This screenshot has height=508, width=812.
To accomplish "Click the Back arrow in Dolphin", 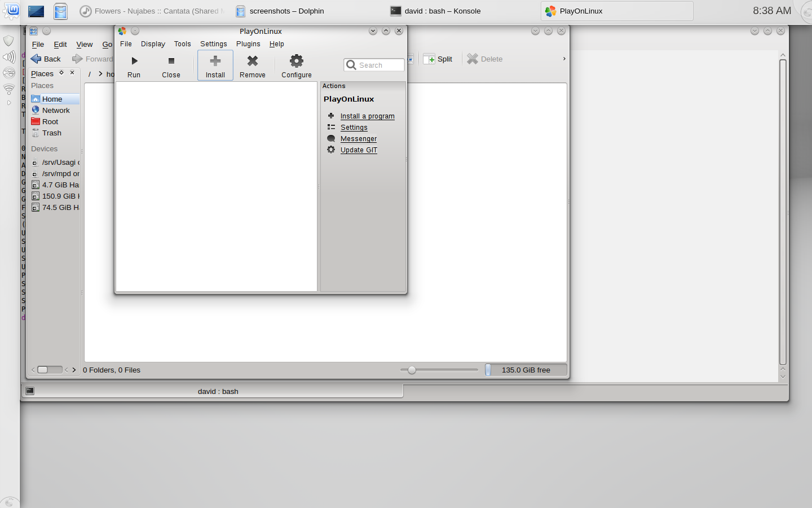I will [36, 59].
